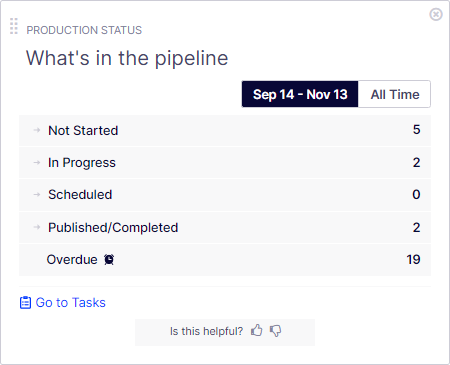Click the arrow beside In Progress

[37, 162]
